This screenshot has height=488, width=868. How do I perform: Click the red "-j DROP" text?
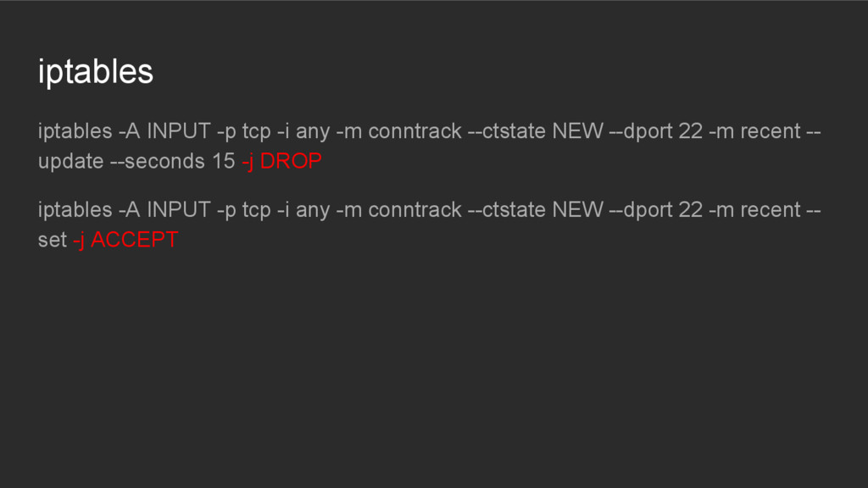click(281, 162)
